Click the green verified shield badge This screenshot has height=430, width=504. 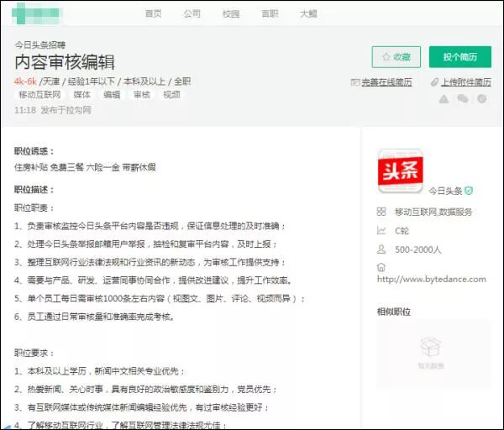click(x=469, y=191)
